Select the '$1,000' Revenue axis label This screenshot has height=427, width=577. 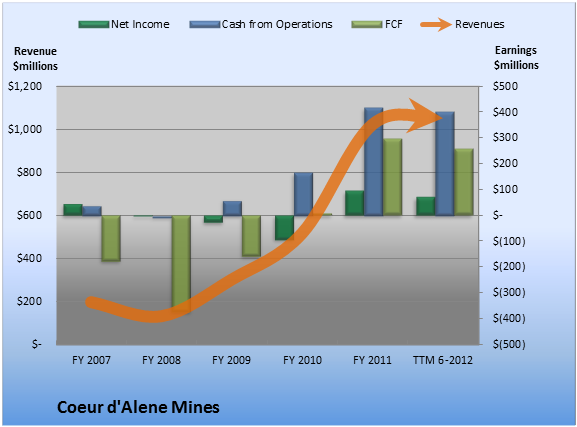point(25,130)
